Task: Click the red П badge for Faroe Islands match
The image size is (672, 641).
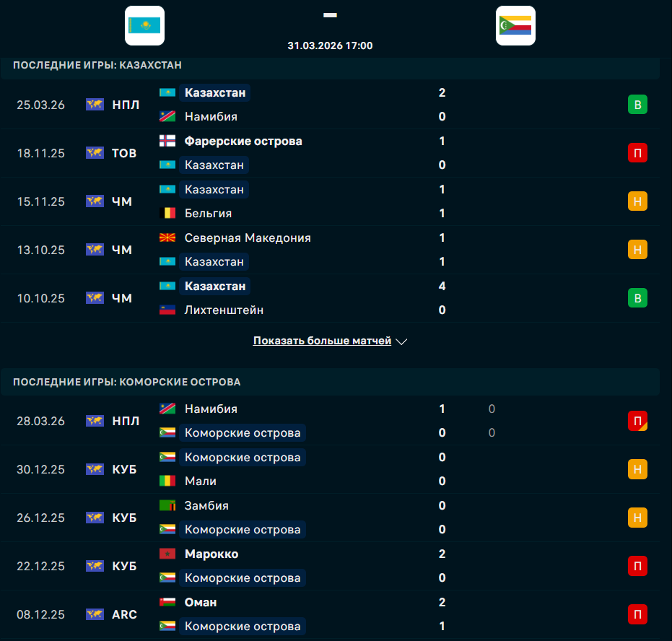Action: coord(637,153)
